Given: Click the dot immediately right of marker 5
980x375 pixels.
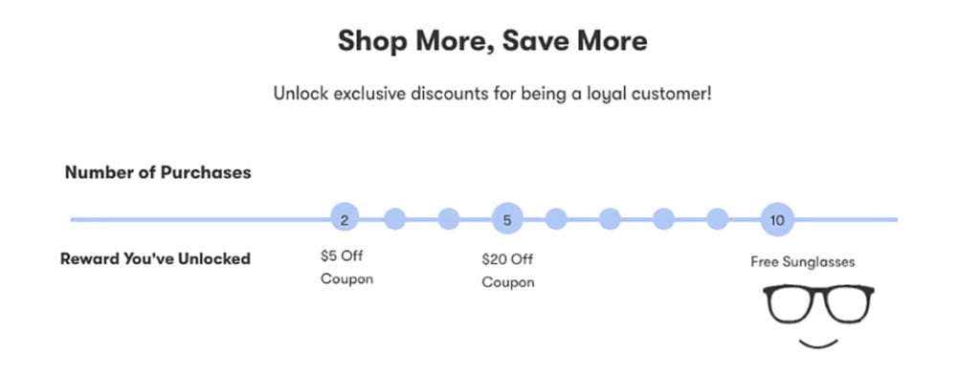Looking at the screenshot, I should tap(556, 219).
